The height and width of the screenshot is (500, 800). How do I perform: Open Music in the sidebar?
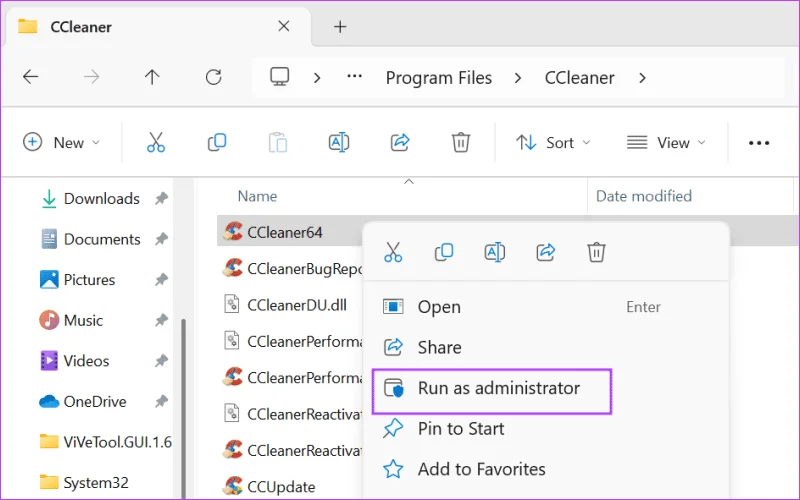coord(83,320)
